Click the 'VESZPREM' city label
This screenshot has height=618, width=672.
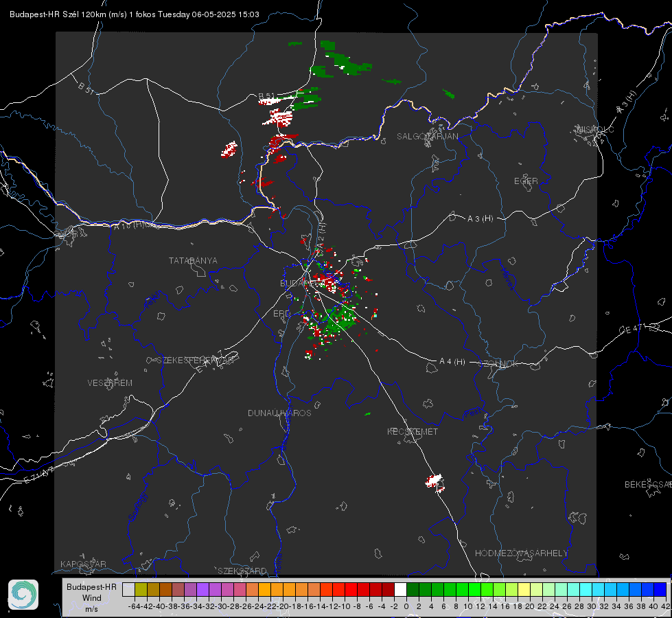click(110, 383)
